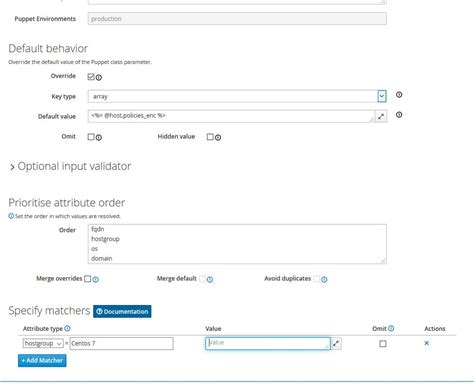Click the Attribute type info icon
The width and height of the screenshot is (474, 387).
pos(67,328)
